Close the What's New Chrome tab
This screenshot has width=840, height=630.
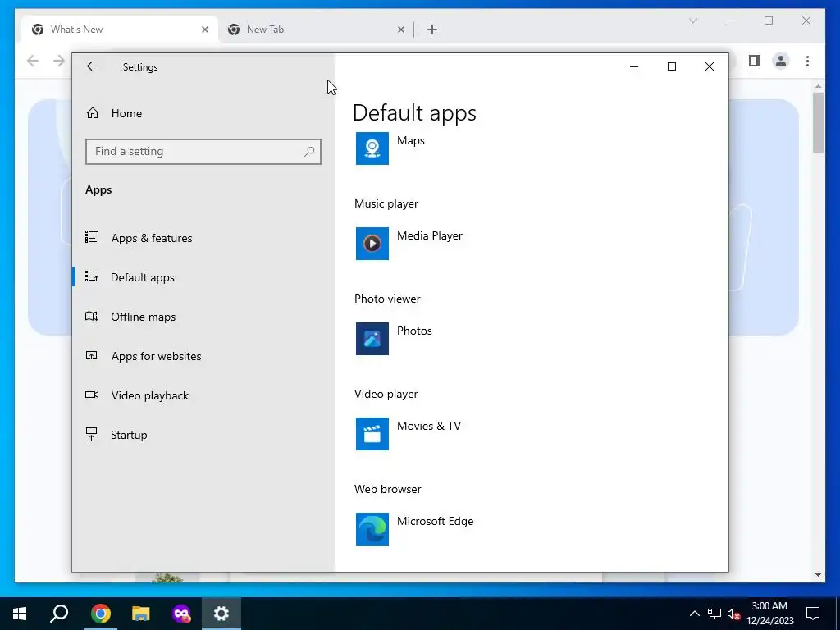click(x=204, y=30)
